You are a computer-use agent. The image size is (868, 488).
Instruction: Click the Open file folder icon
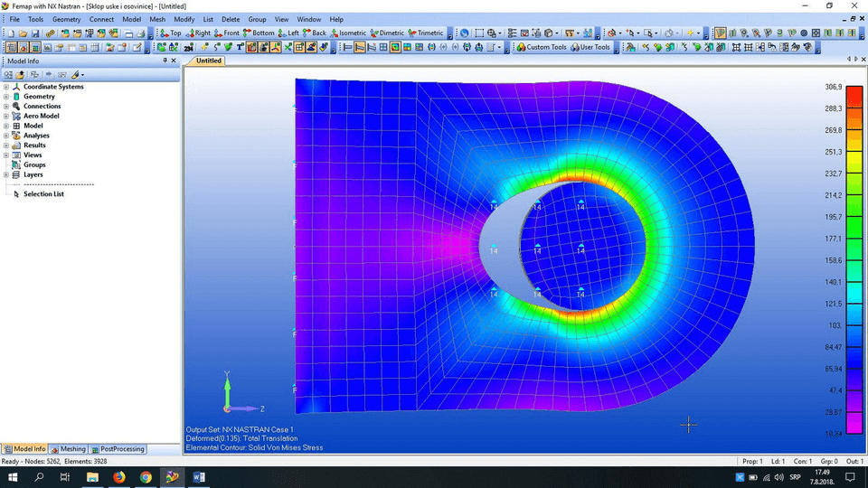23,33
